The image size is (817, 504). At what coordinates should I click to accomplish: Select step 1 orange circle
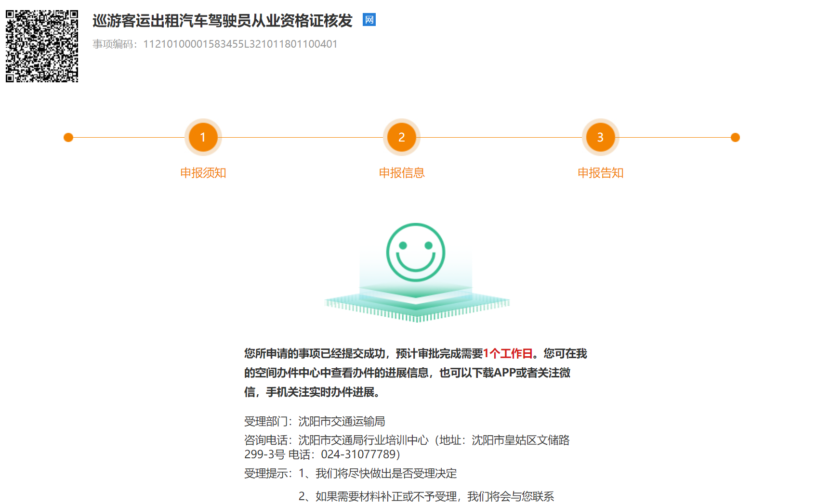click(x=203, y=137)
